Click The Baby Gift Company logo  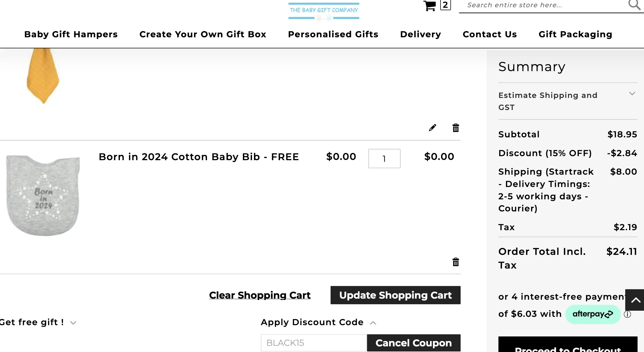tap(324, 11)
